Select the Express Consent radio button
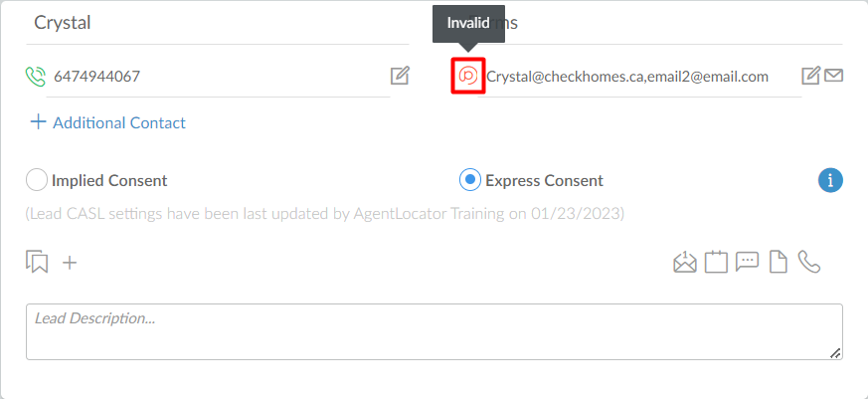 pyautogui.click(x=470, y=180)
